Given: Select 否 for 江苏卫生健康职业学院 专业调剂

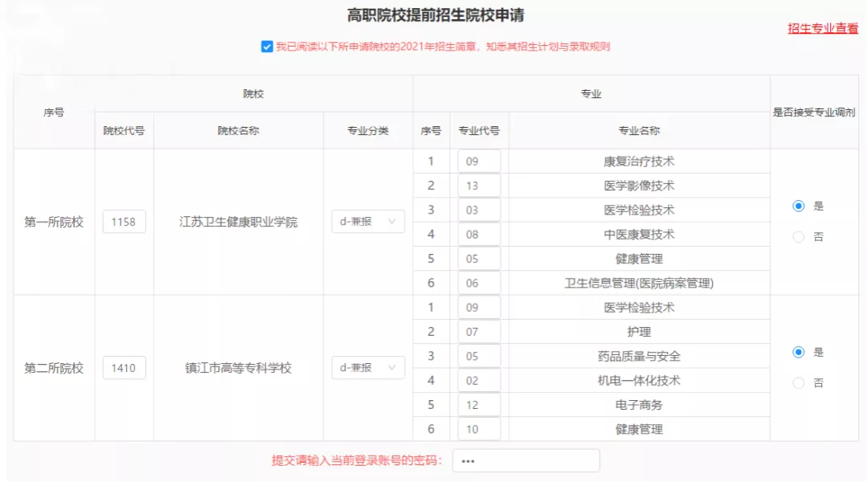Looking at the screenshot, I should click(797, 236).
